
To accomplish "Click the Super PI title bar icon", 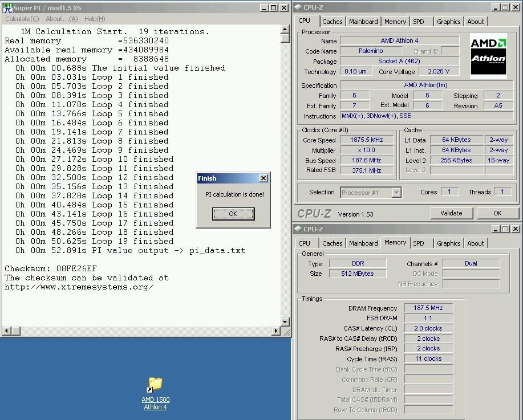I will coord(7,7).
